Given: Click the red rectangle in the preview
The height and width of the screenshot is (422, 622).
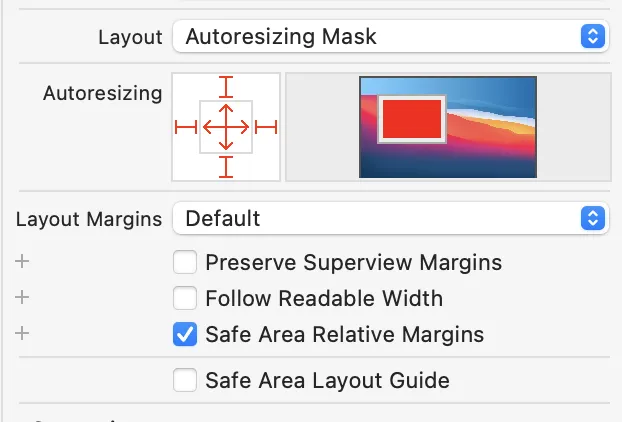Looking at the screenshot, I should coord(412,119).
